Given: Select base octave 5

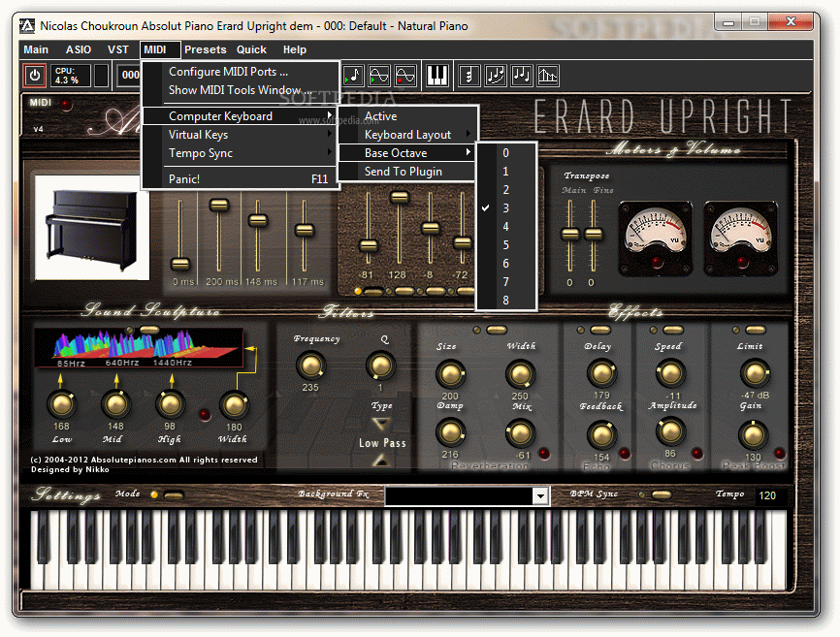Looking at the screenshot, I should point(505,245).
